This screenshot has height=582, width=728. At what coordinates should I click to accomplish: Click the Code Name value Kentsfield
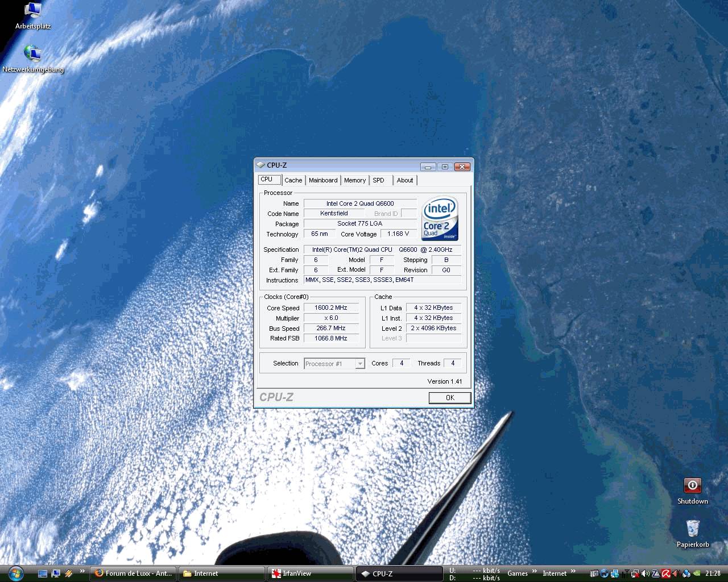334,214
